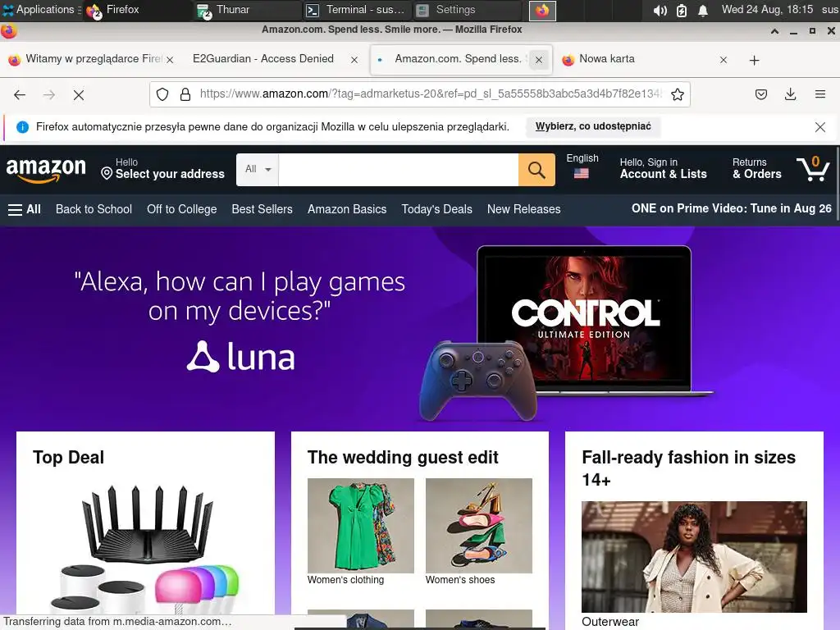This screenshot has width=840, height=630.
Task: Go back with the browser back arrow
Action: tap(20, 95)
